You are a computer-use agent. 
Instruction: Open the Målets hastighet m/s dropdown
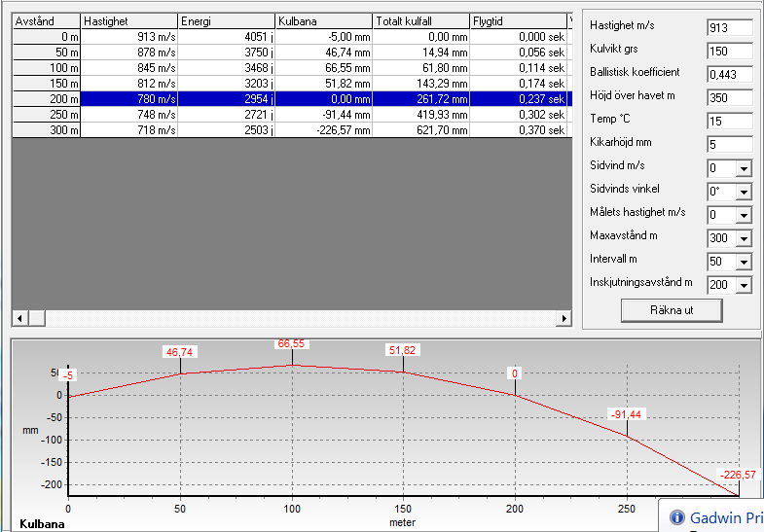pos(741,215)
